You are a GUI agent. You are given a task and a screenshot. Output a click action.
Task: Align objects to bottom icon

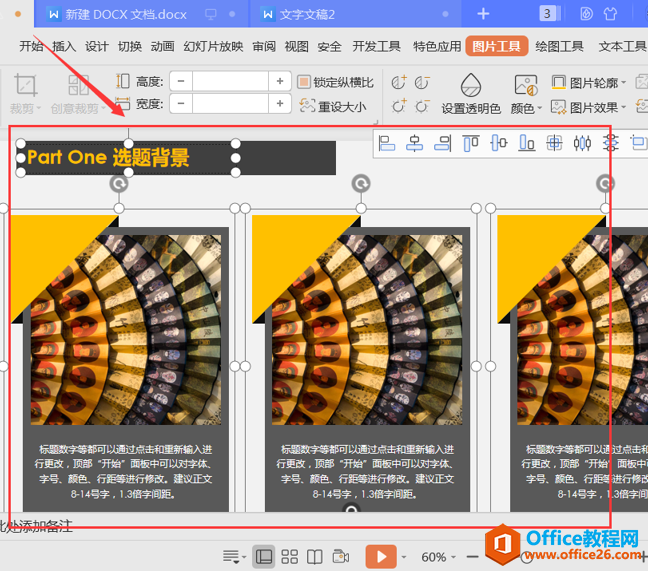point(526,143)
